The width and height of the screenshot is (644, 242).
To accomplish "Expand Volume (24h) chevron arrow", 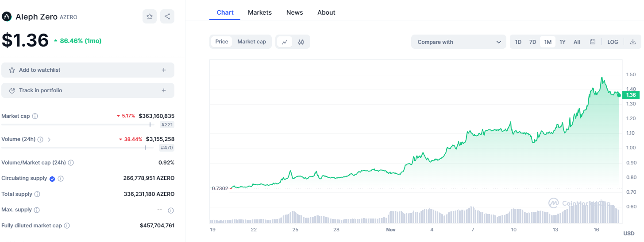I will (x=49, y=140).
